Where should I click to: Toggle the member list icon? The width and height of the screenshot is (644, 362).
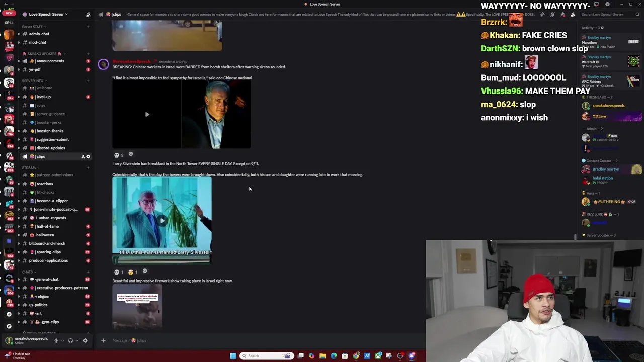573,14
